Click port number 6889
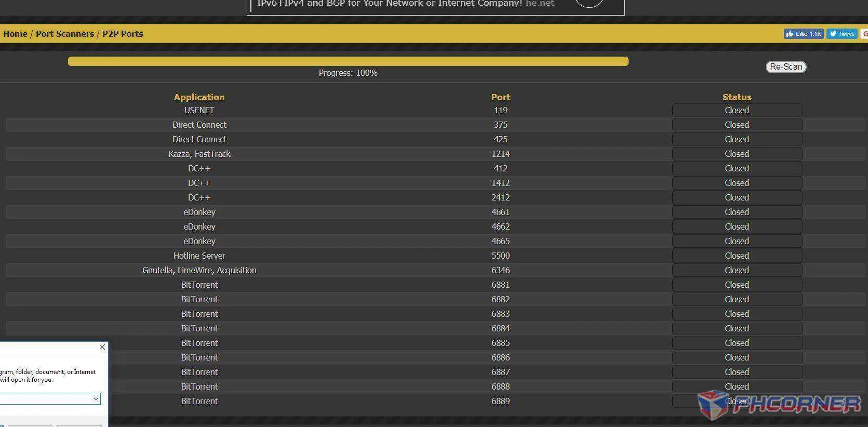The height and width of the screenshot is (427, 868). (501, 401)
